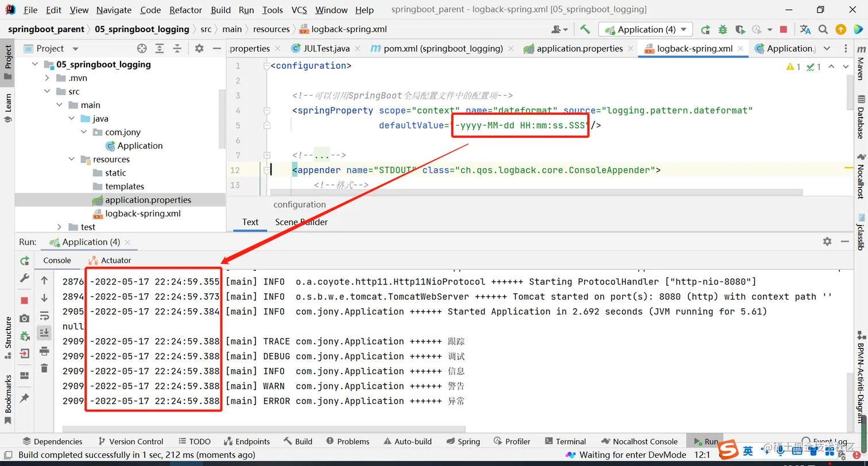Screen dimensions: 868x466
Task: Click the orange update arrow icon
Action: 840,29
